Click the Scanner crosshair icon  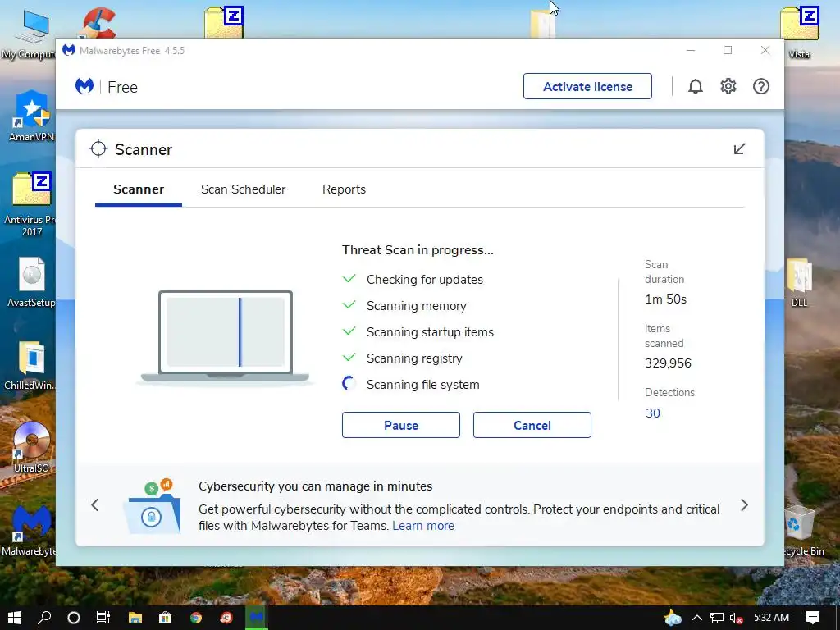[x=98, y=149]
